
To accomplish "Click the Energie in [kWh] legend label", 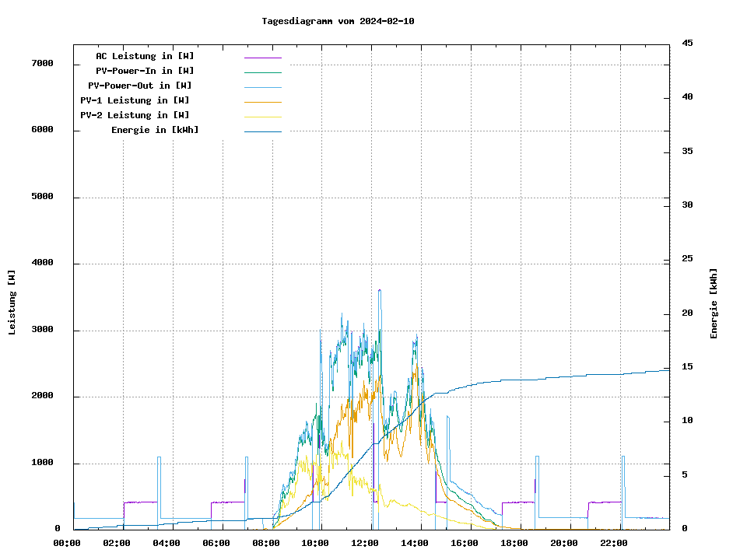I will (155, 130).
